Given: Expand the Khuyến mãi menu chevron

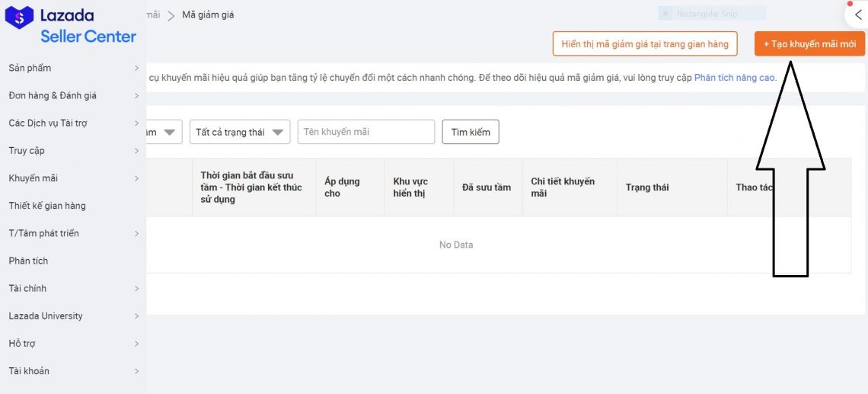Looking at the screenshot, I should click(x=137, y=178).
